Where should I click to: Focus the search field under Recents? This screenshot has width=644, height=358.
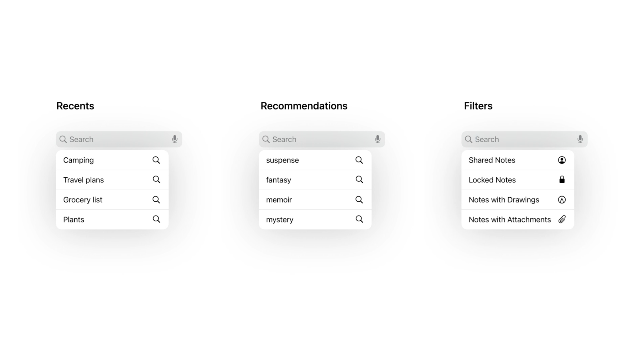(x=116, y=139)
